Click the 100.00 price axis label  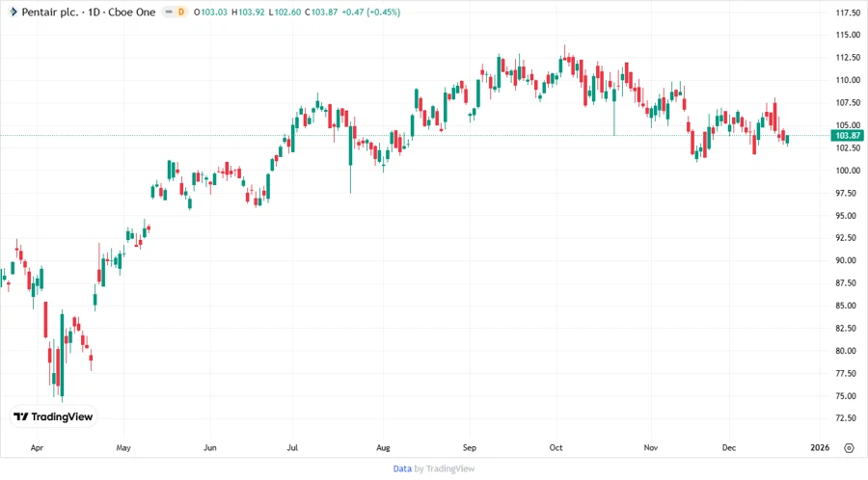(848, 171)
